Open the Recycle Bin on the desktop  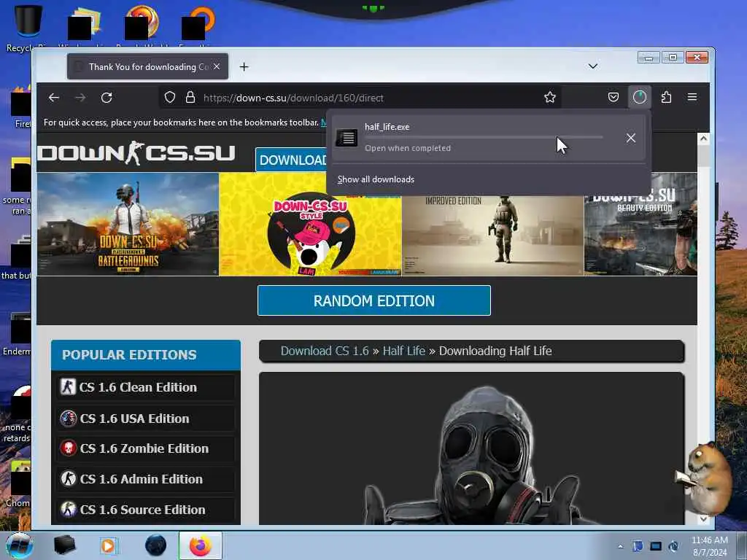[28, 28]
